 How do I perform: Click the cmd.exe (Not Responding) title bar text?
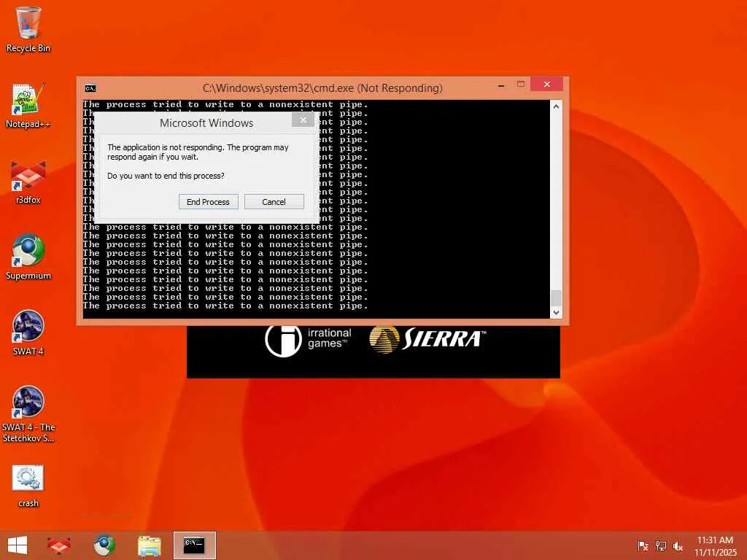click(322, 88)
